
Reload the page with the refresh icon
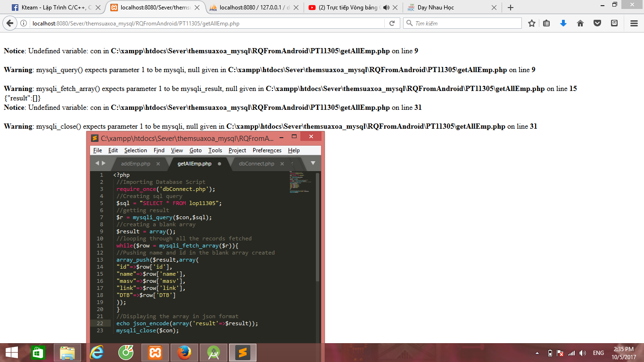pyautogui.click(x=392, y=23)
